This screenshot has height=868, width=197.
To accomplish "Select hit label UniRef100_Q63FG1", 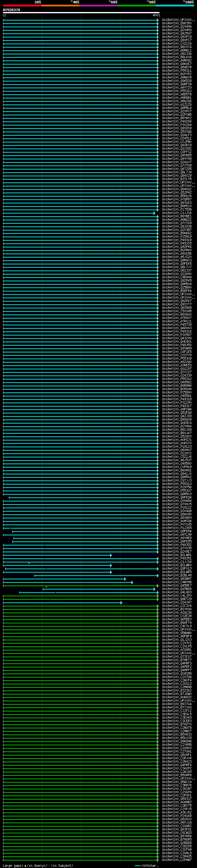I will [x=177, y=830].
